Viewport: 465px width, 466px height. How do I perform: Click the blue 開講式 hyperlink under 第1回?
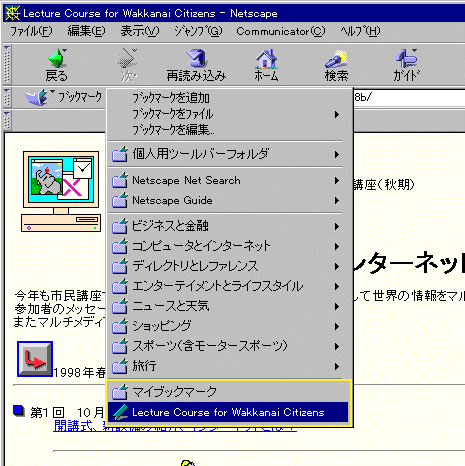click(x=175, y=426)
